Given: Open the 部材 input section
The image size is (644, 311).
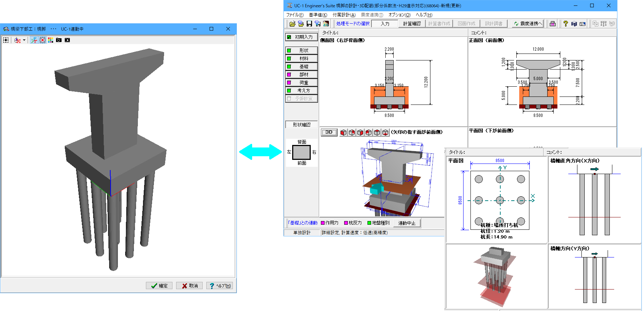Looking at the screenshot, I should 302,74.
